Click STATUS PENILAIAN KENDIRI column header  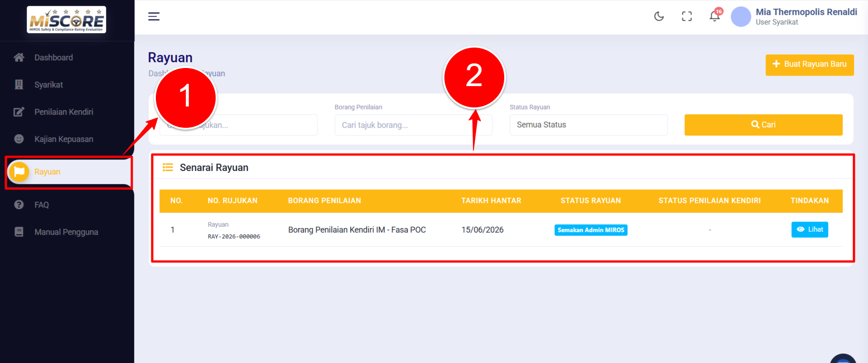[709, 201]
